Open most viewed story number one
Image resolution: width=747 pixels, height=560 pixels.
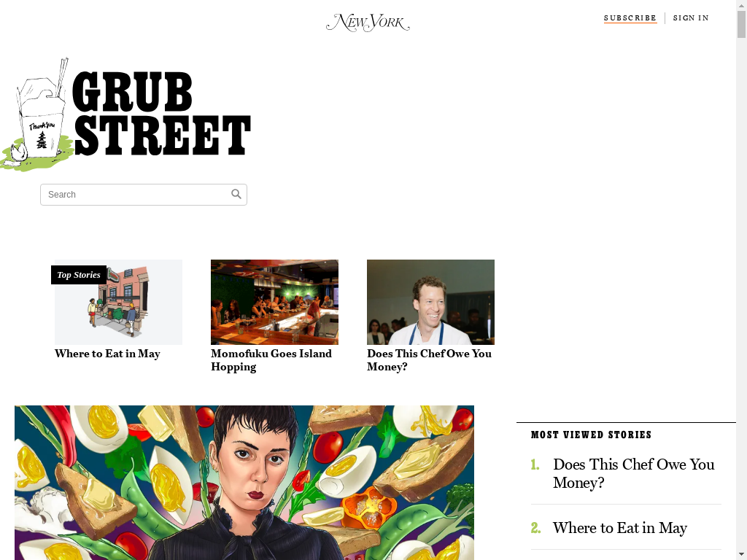[x=634, y=473]
